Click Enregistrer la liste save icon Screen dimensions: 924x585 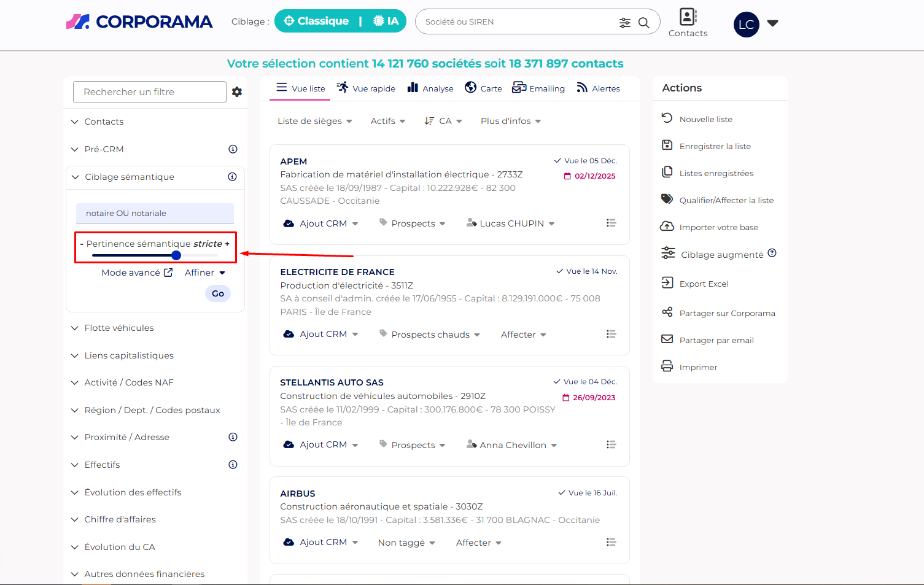667,145
